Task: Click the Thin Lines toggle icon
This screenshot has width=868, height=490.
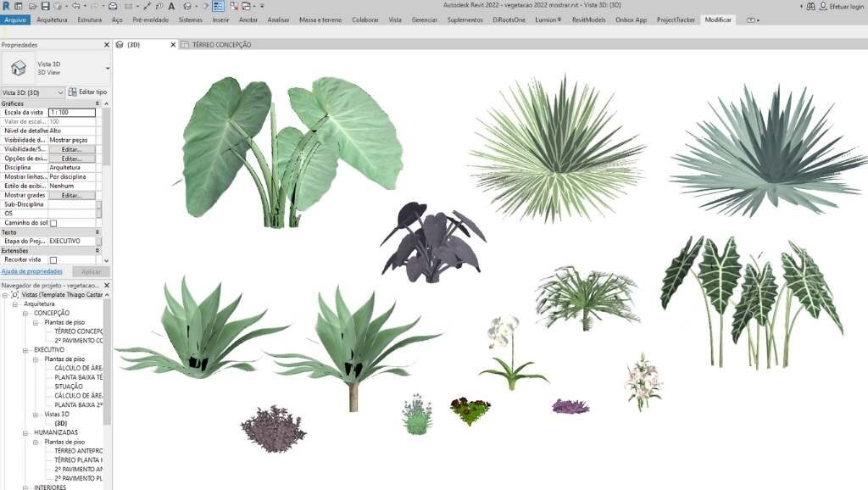Action: [219, 6]
